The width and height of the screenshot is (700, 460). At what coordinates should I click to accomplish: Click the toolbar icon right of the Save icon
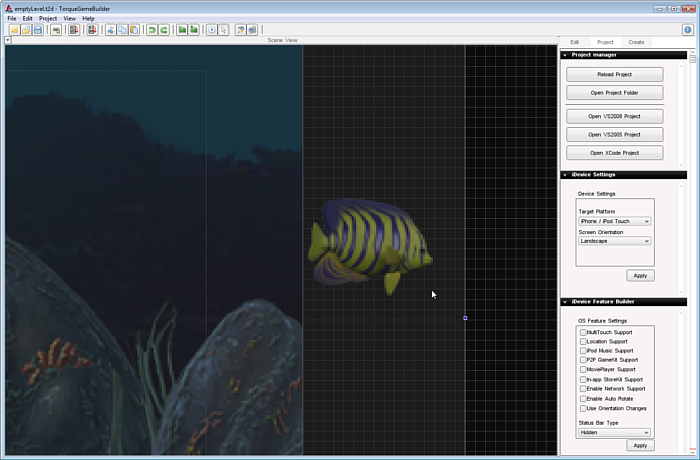56,30
